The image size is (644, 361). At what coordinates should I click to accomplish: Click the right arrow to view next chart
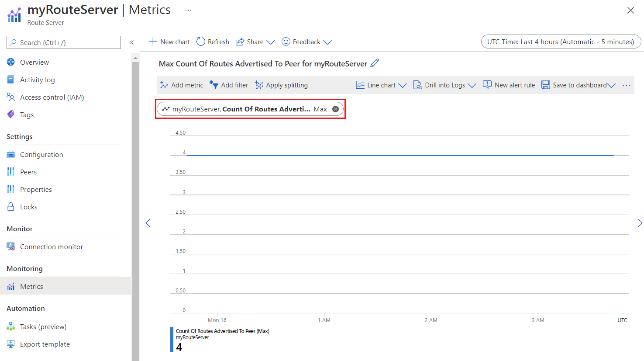click(640, 223)
